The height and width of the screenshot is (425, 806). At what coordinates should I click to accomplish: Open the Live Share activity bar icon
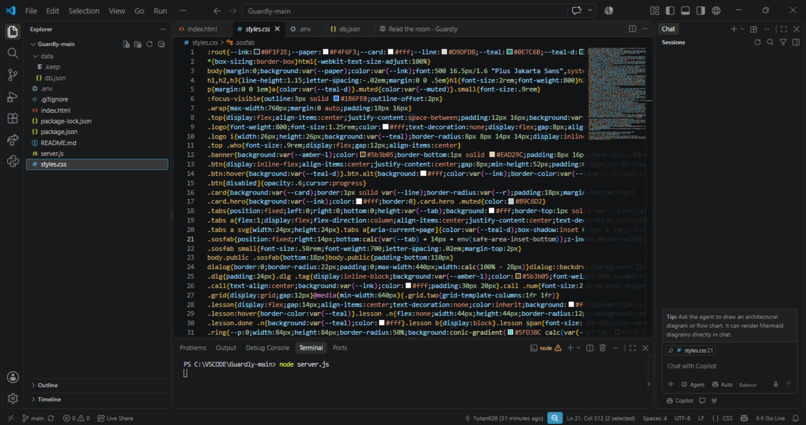tap(12, 140)
